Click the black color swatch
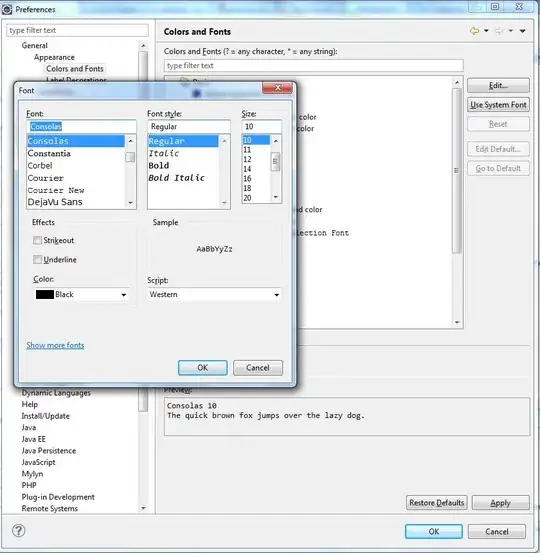540x553 pixels. tap(45, 294)
